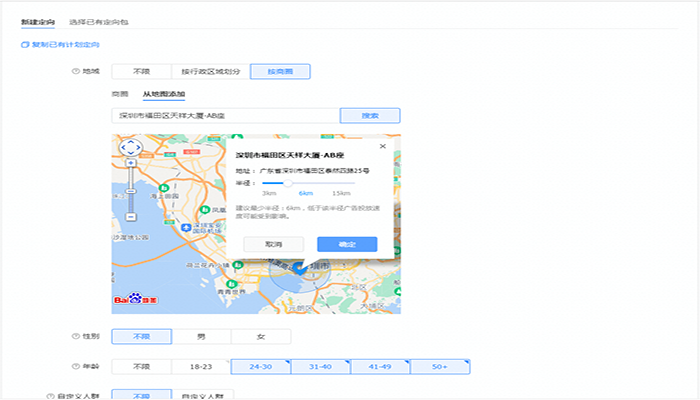Image resolution: width=700 pixels, height=400 pixels.
Task: Close the location popup with the X
Action: pos(382,146)
